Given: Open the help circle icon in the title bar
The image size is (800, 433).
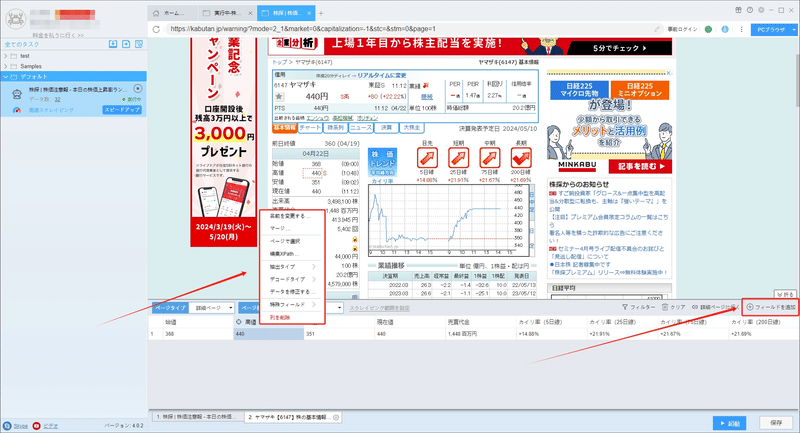Looking at the screenshot, I should pyautogui.click(x=750, y=10).
